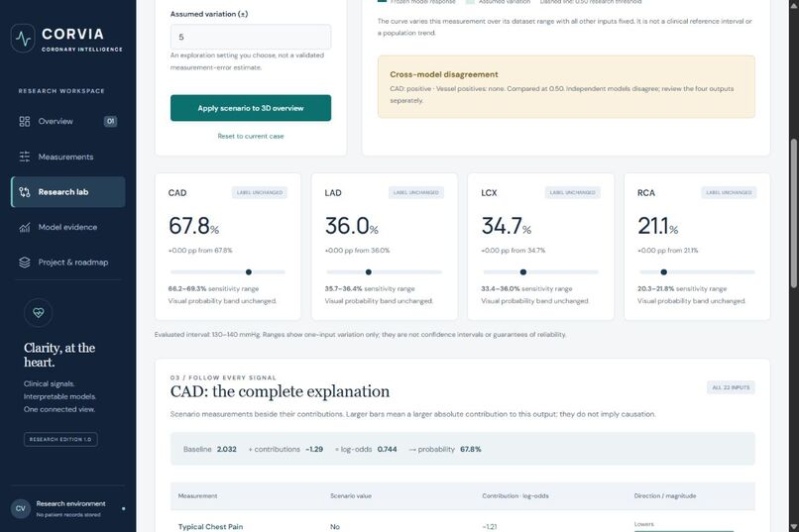799x532 pixels.
Task: Click the Research environment footer label
Action: click(70, 503)
